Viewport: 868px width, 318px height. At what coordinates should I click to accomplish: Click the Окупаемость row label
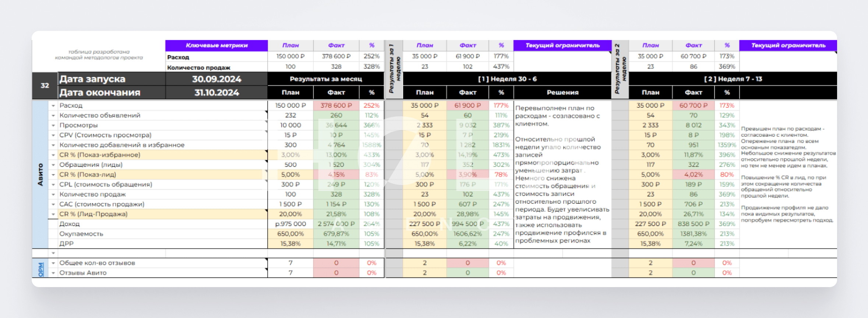81,234
